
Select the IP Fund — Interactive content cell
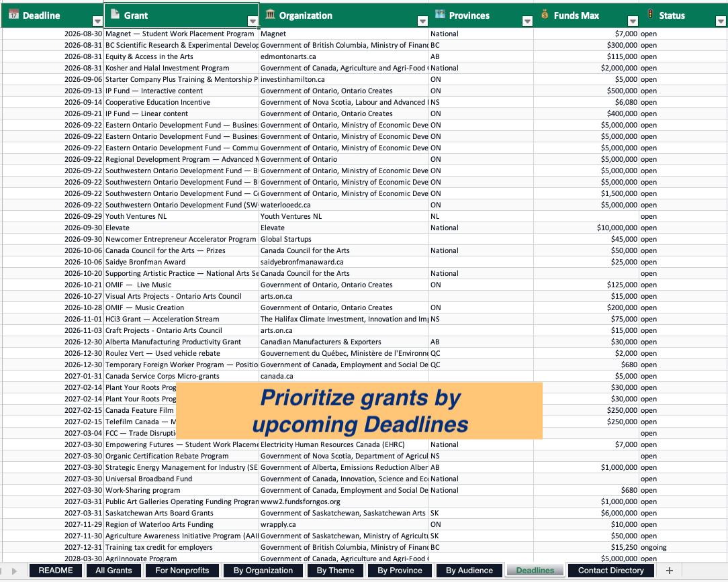tap(181, 91)
